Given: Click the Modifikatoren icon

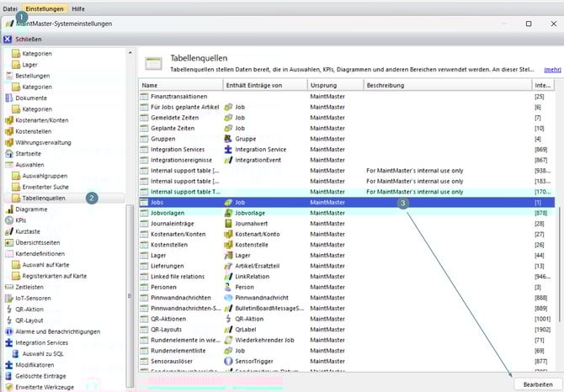Looking at the screenshot, I should [x=9, y=365].
